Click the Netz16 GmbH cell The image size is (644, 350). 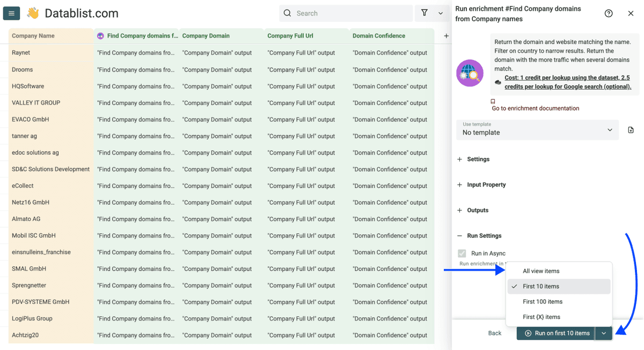(51, 203)
